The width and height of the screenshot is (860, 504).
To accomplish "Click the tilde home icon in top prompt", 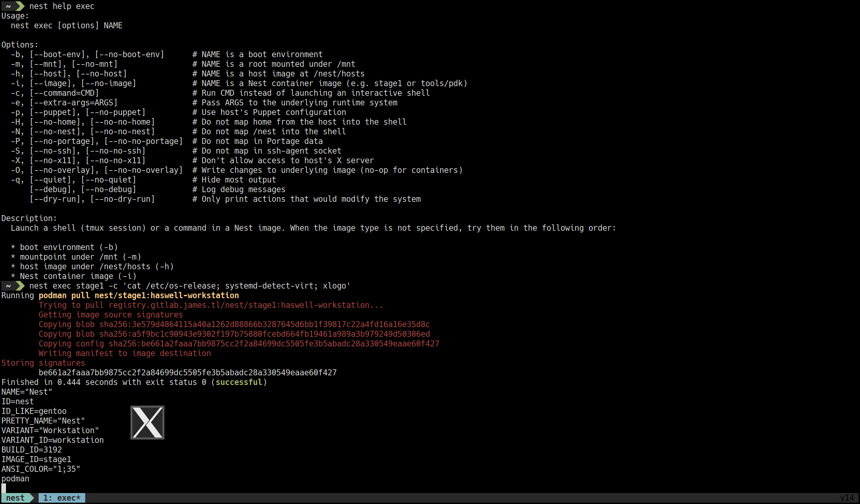I will pyautogui.click(x=8, y=6).
